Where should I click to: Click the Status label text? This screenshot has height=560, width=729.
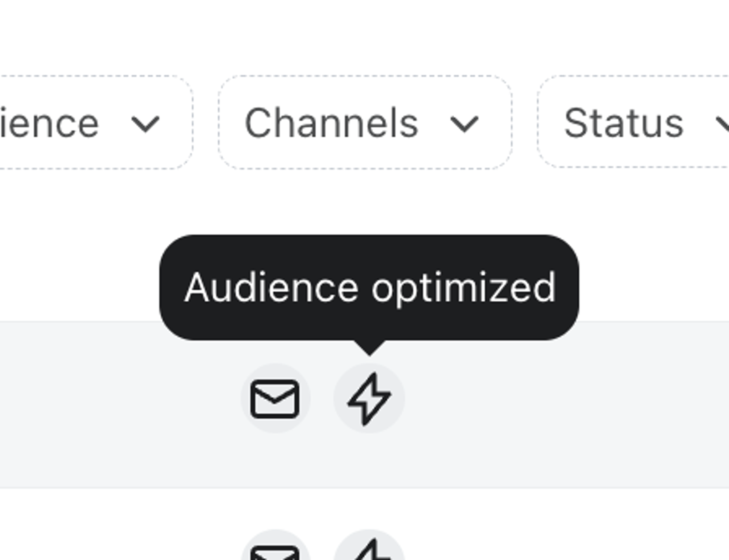click(x=623, y=123)
